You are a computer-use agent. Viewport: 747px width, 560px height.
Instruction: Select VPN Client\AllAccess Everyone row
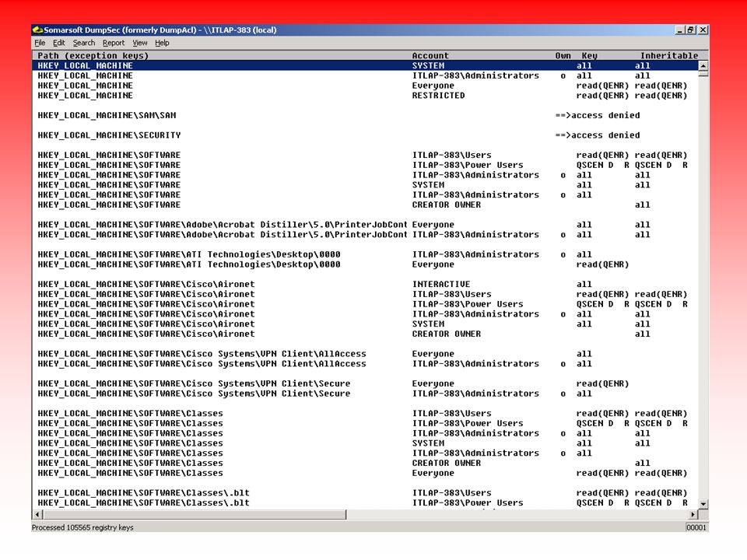point(365,354)
